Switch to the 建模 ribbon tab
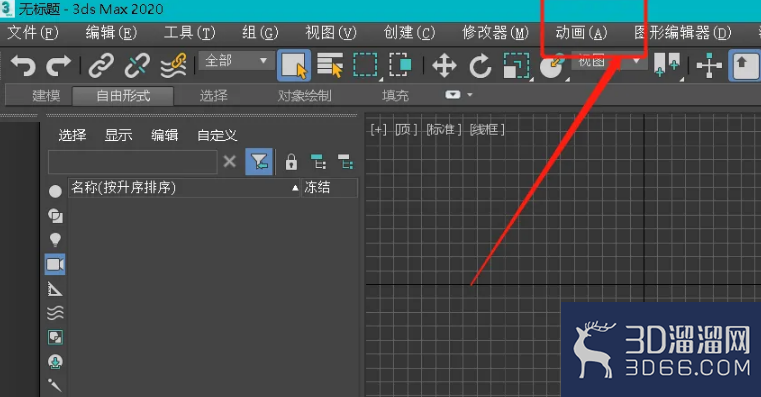 (x=46, y=96)
